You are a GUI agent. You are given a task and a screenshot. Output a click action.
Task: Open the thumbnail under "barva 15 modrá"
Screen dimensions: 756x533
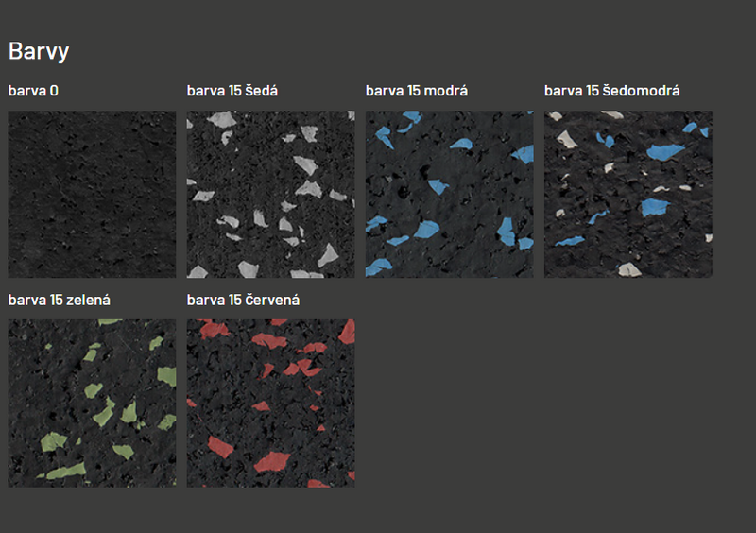pyautogui.click(x=449, y=194)
